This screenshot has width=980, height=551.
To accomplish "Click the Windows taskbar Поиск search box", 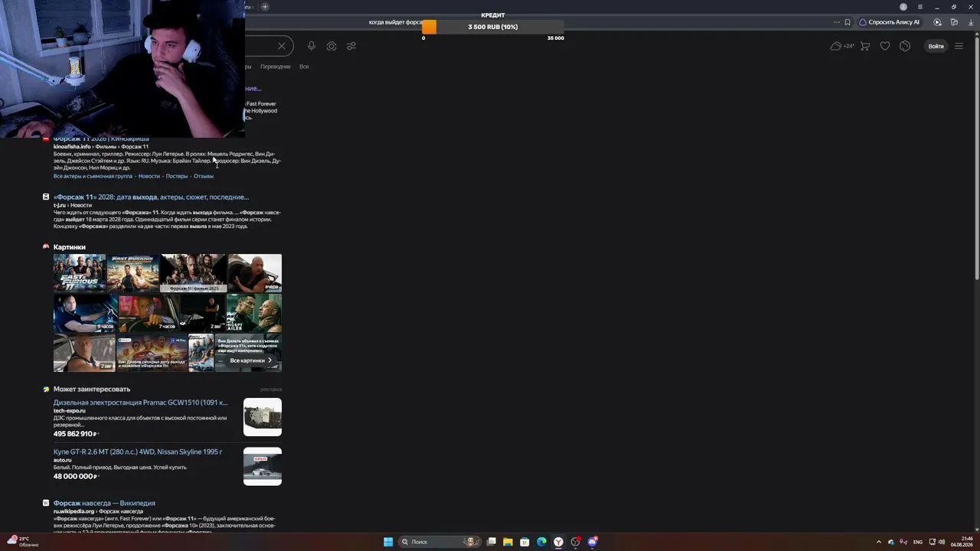I will click(x=440, y=542).
